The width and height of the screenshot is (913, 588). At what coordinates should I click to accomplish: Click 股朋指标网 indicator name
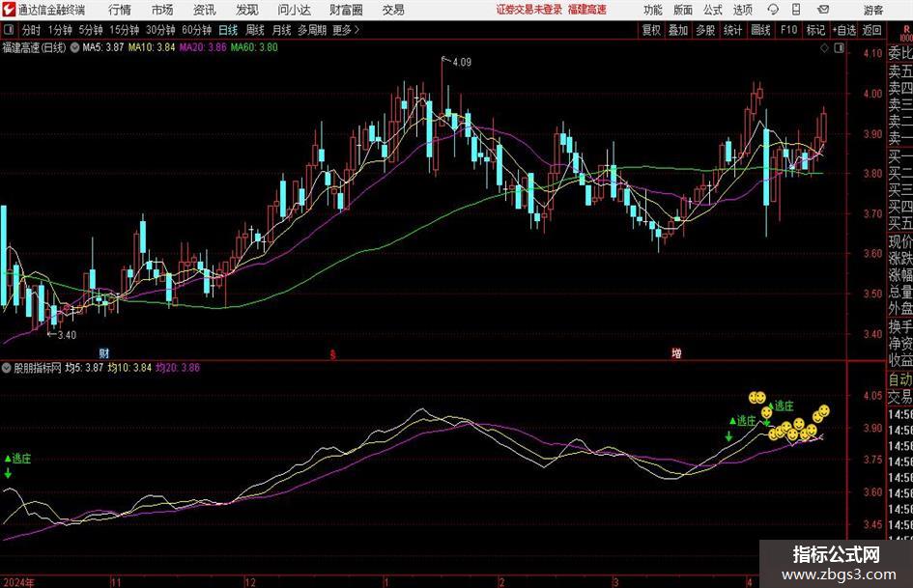[x=38, y=368]
